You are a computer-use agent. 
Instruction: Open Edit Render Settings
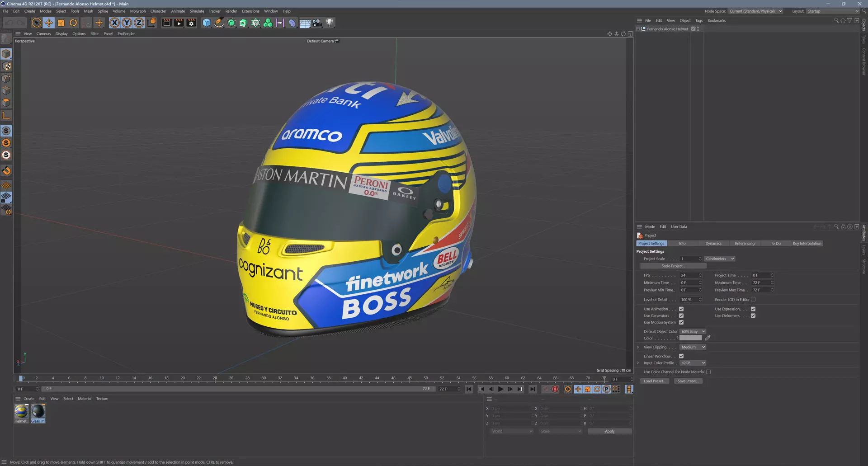point(192,23)
